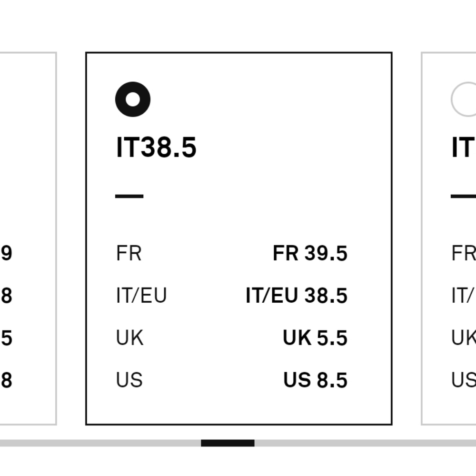Screen dimensions: 476x476
Task: Click the US 8.5 conversion value
Action: click(x=315, y=380)
